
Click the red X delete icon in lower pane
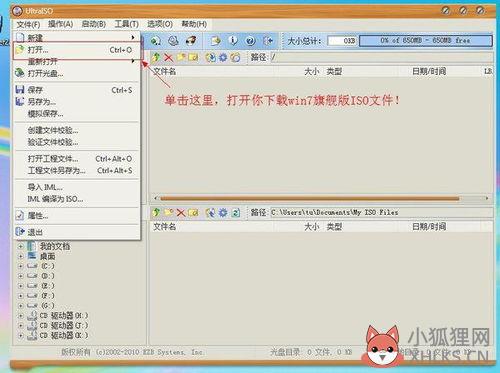pyautogui.click(x=181, y=213)
